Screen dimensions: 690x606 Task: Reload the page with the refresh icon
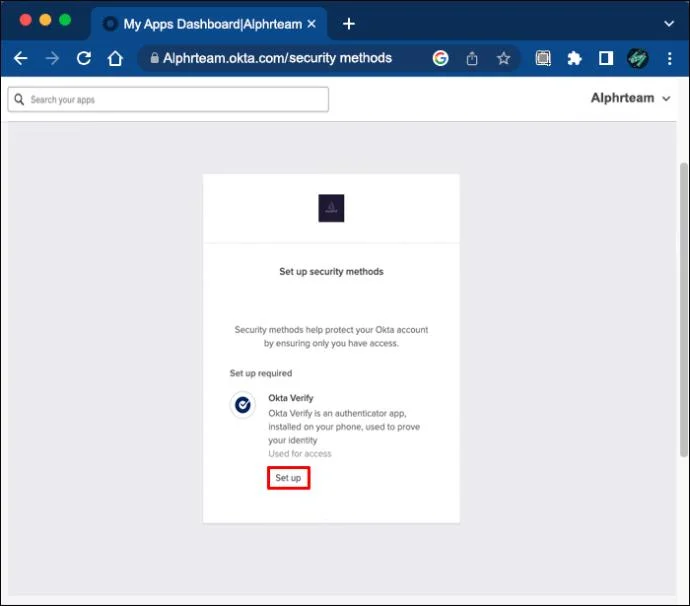coord(84,58)
